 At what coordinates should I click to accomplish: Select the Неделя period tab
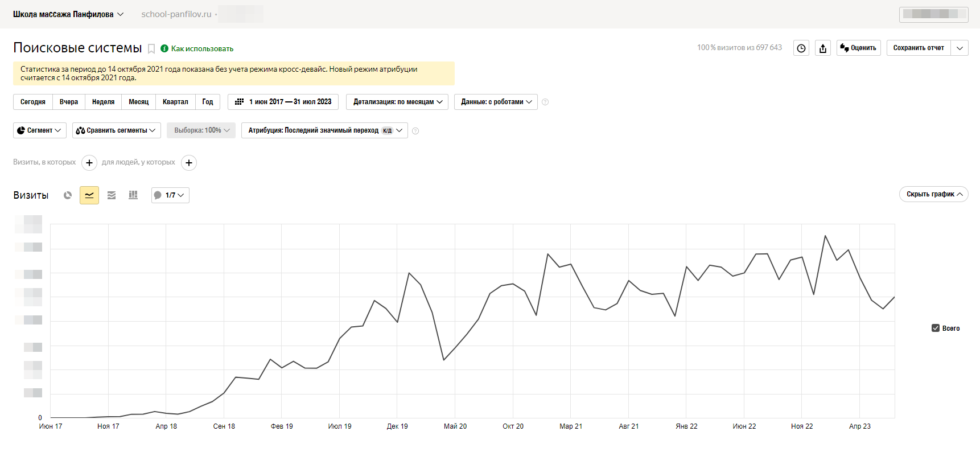coord(103,102)
